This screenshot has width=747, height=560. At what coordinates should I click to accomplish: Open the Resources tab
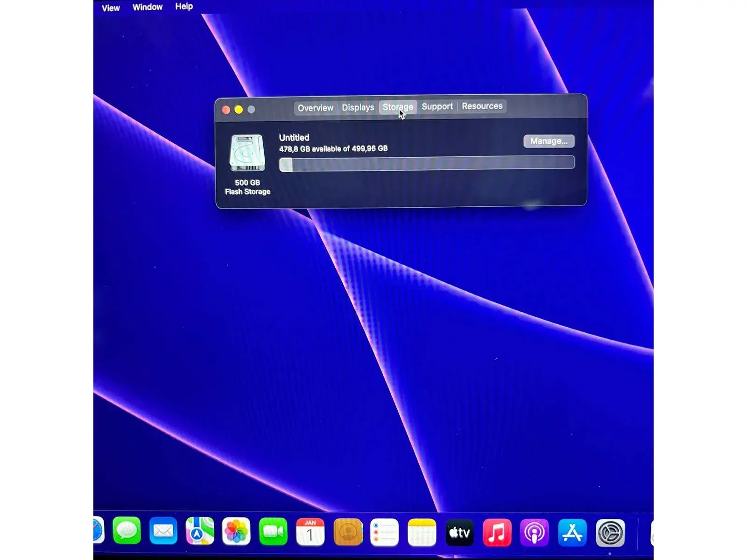482,106
